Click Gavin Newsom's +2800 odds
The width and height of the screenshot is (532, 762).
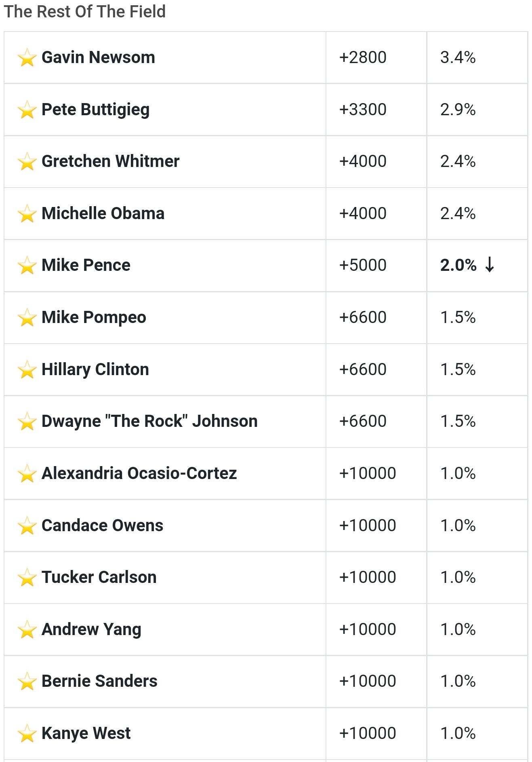(363, 57)
